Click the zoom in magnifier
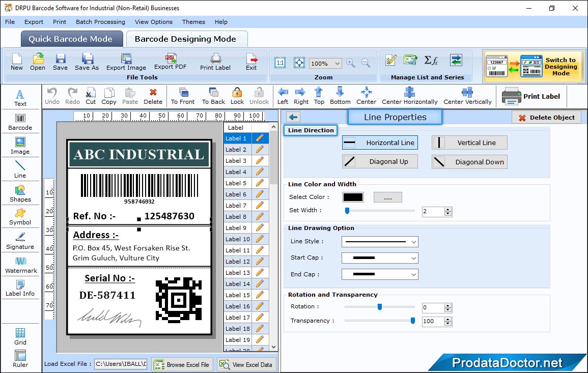The height and width of the screenshot is (373, 588). (x=351, y=63)
